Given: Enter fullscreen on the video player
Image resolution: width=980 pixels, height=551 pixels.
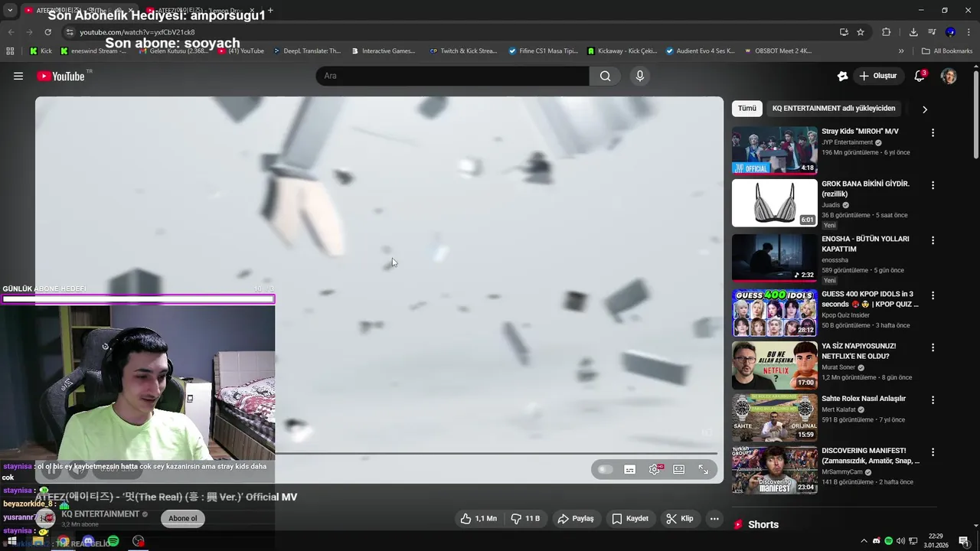Looking at the screenshot, I should tap(704, 469).
